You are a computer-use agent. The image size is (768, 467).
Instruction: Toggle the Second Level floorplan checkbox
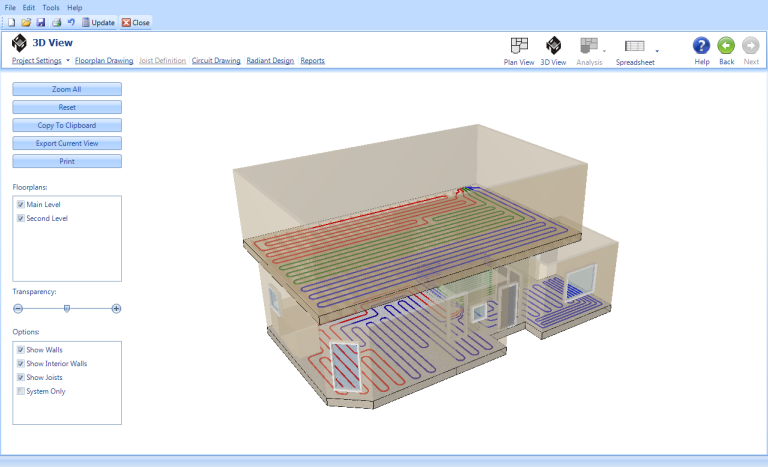[x=21, y=218]
